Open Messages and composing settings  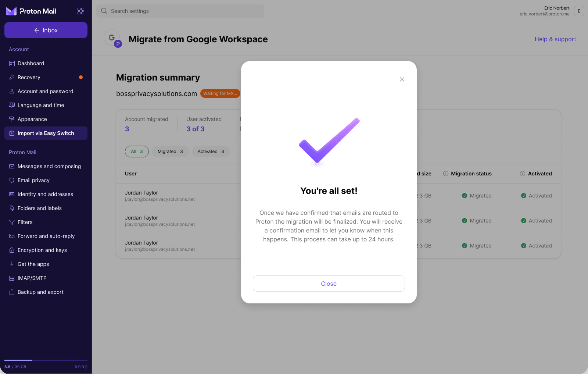46,166
